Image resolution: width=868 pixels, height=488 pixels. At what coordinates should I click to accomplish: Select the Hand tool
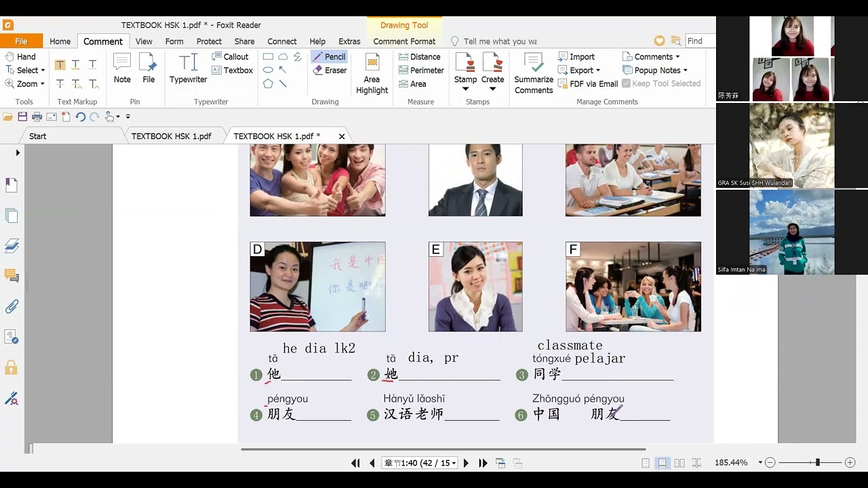pos(20,56)
